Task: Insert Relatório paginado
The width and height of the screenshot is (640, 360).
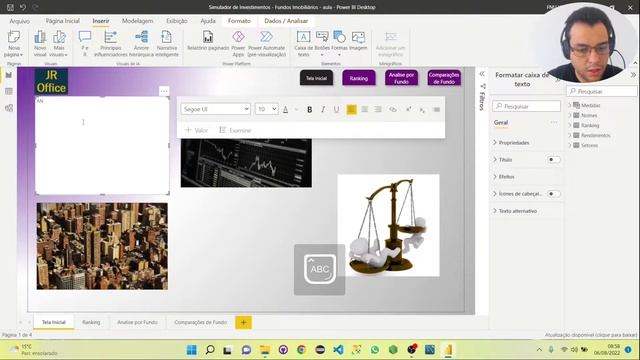Action: (208, 41)
